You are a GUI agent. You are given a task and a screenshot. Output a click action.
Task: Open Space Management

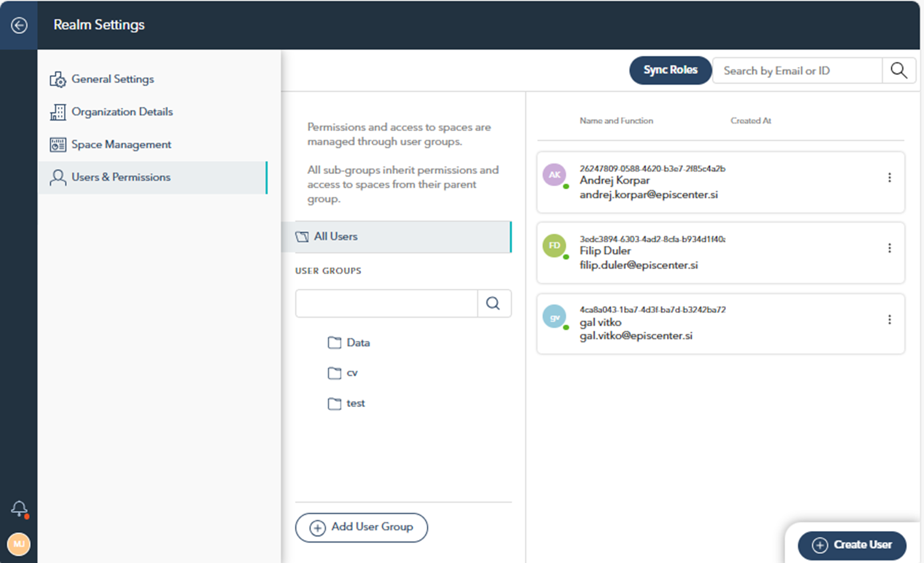[152, 144]
